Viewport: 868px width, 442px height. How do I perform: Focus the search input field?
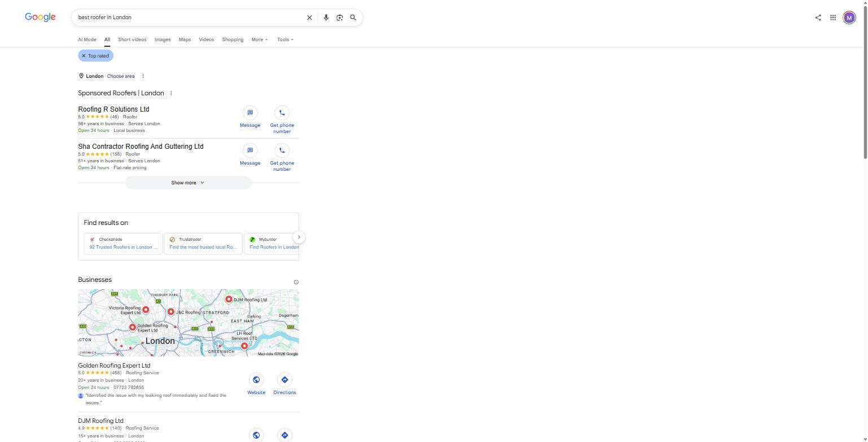pyautogui.click(x=189, y=17)
